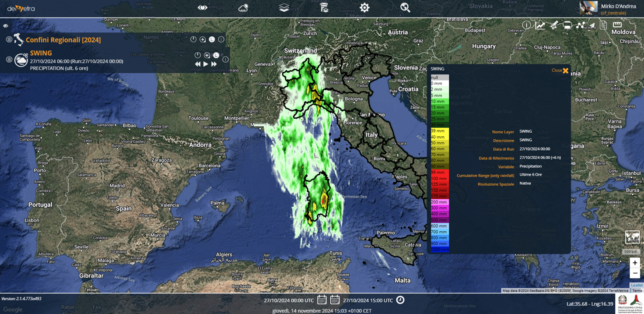Open the layers stack menu in top bar
644x314 pixels.
(284, 7)
